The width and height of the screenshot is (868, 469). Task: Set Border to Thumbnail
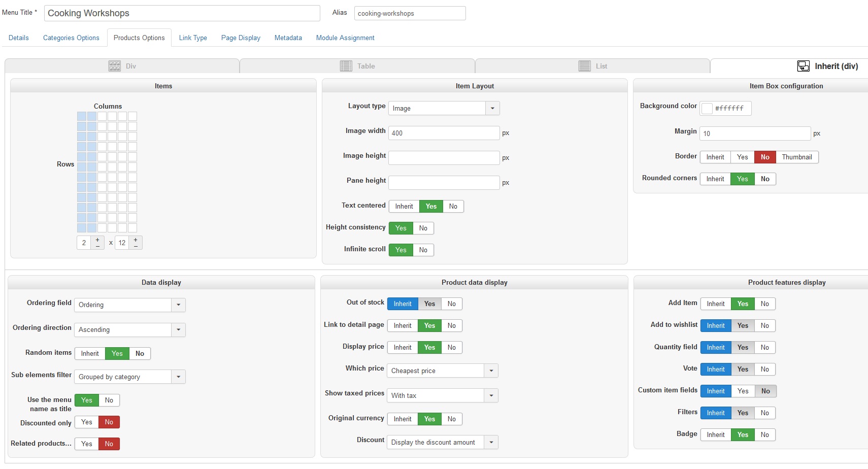[797, 157]
